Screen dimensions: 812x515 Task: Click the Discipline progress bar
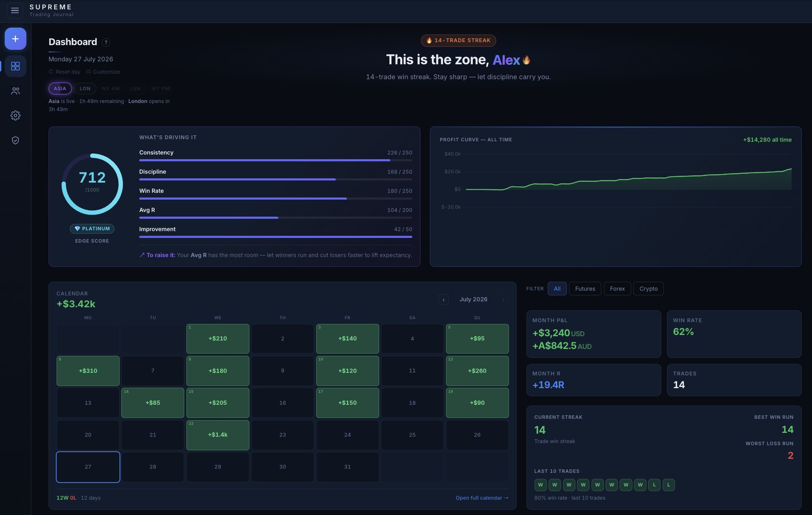click(x=276, y=179)
